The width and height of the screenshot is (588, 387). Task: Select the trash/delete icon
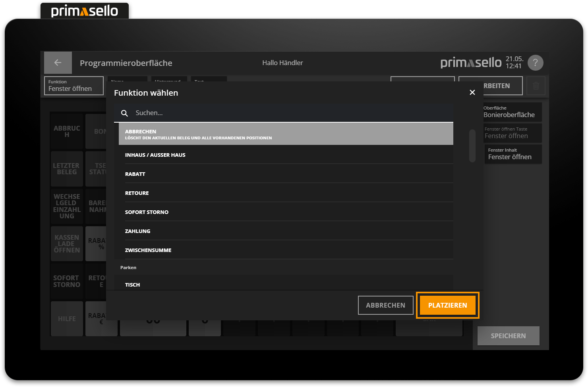click(x=536, y=85)
